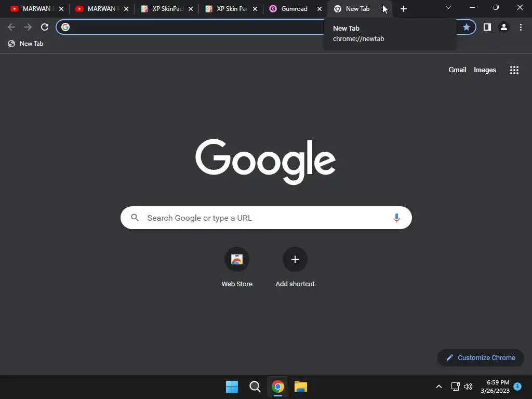Open the network status tray icon
The height and width of the screenshot is (399, 532).
coord(455,387)
